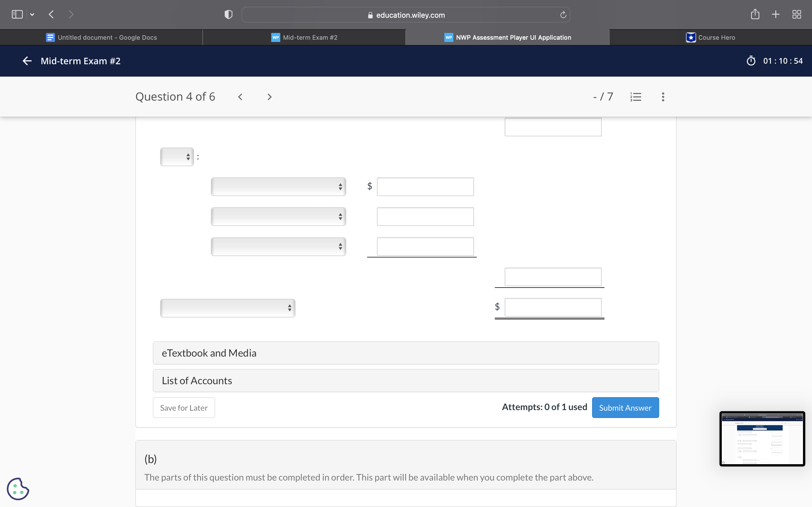Advance to the next question with the right arrow
812x507 pixels.
click(x=269, y=97)
